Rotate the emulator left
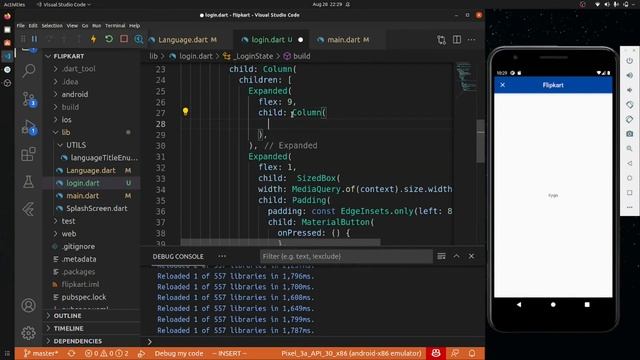 (630, 105)
